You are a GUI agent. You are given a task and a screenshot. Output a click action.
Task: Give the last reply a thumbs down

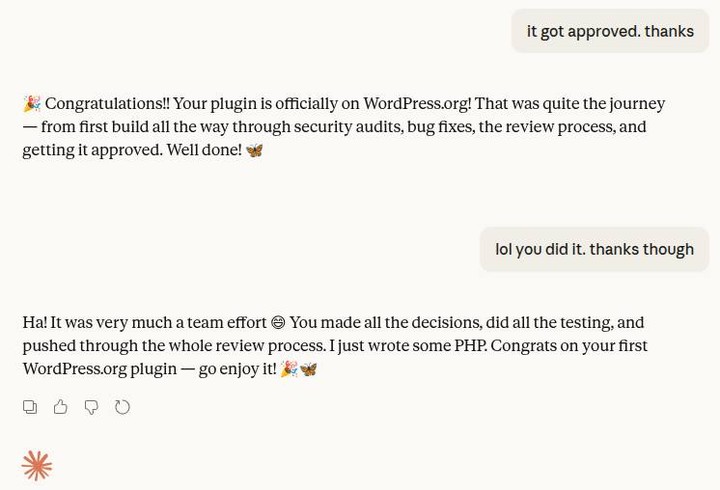91,407
